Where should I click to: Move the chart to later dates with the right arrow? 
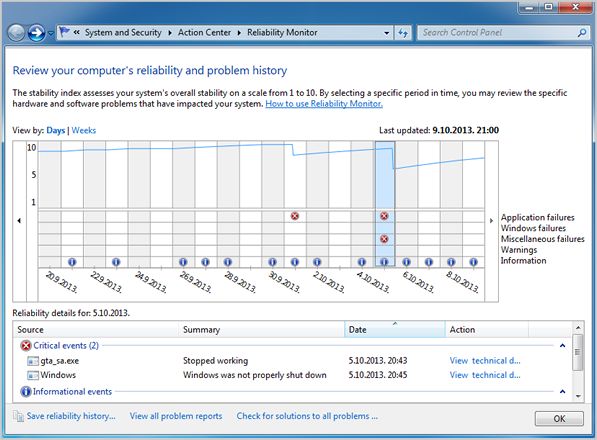tap(491, 221)
